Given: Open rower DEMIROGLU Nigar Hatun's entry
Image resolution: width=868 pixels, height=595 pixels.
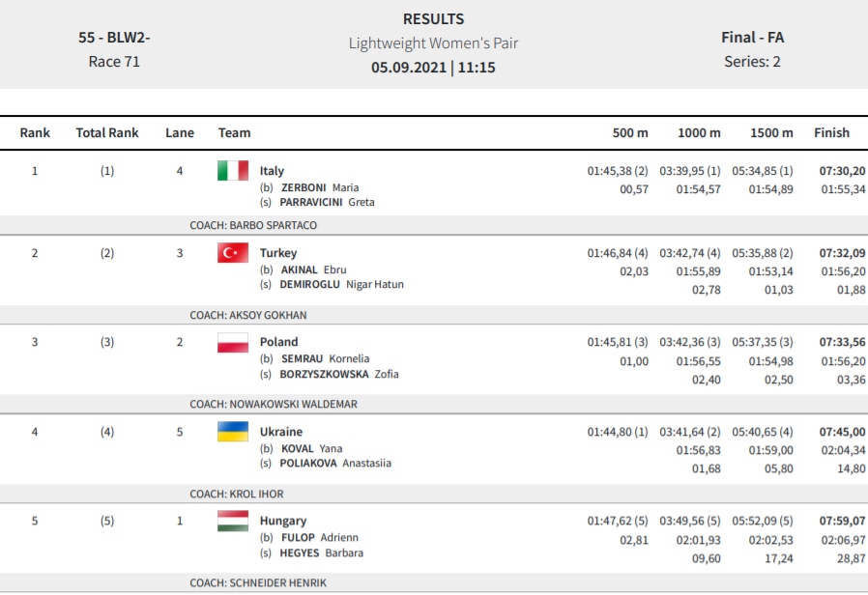Looking at the screenshot, I should pos(341,284).
